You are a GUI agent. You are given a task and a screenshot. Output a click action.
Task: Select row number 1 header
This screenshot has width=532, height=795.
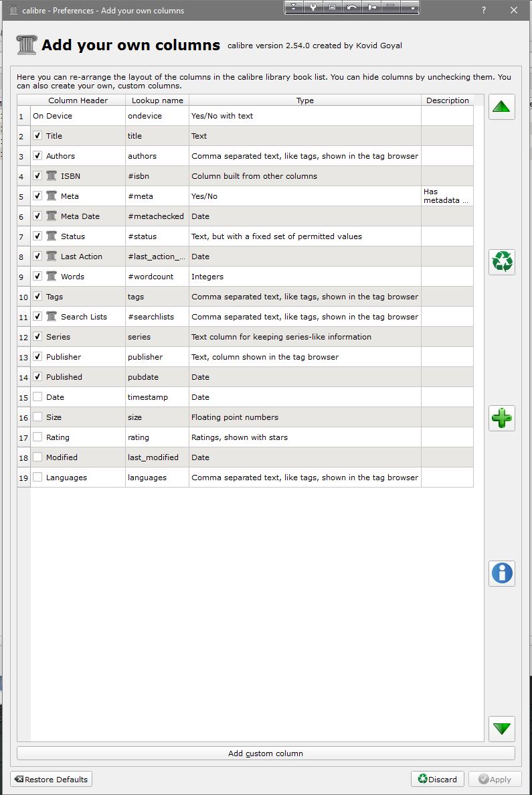(24, 116)
